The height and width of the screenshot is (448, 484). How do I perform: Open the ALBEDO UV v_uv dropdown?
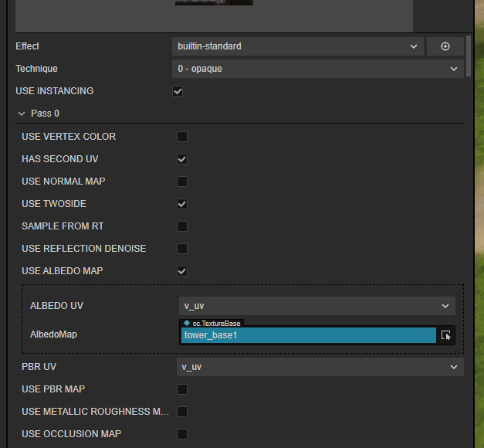pos(316,306)
